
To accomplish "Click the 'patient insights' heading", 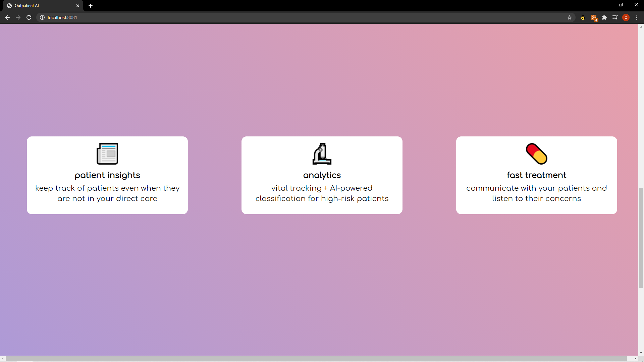I will click(107, 175).
